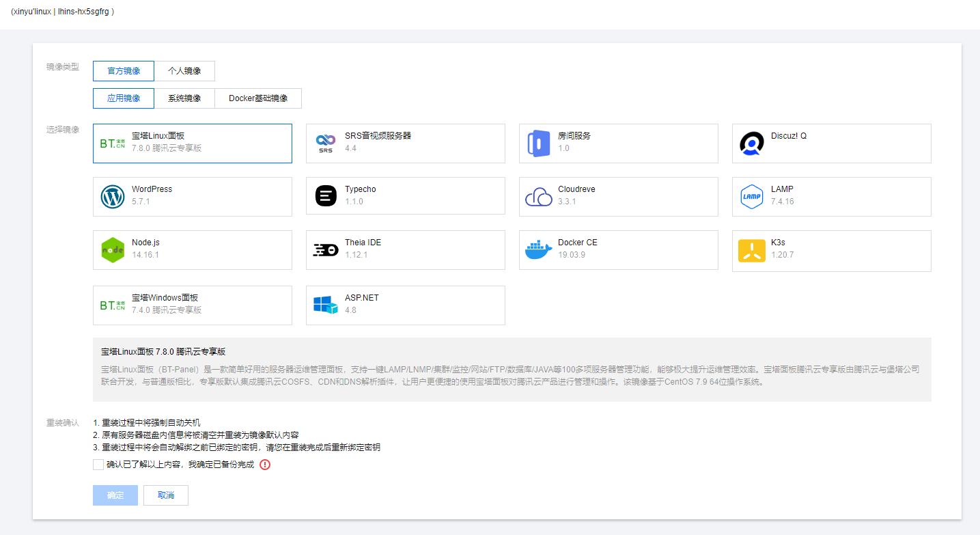The width and height of the screenshot is (980, 535).
Task: Click the 取消 cancel button
Action: [166, 495]
